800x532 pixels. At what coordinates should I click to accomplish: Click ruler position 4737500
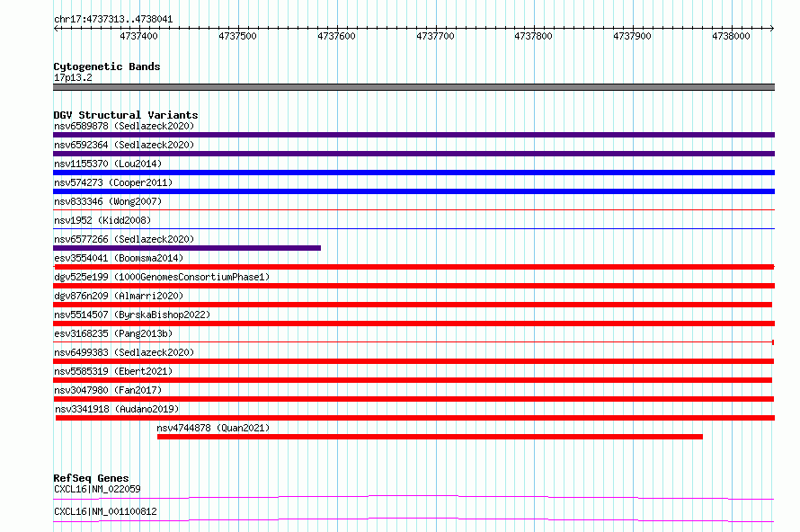click(x=238, y=36)
